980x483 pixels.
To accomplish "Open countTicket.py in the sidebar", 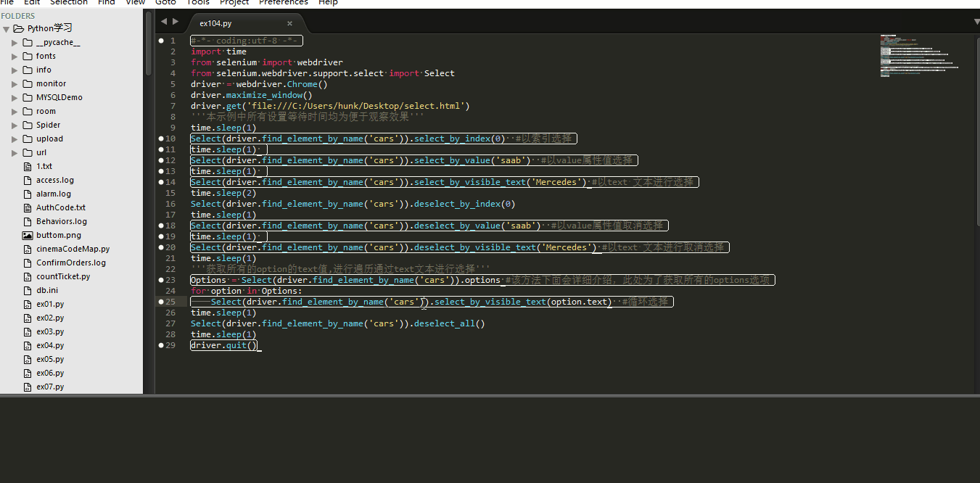I will [63, 276].
